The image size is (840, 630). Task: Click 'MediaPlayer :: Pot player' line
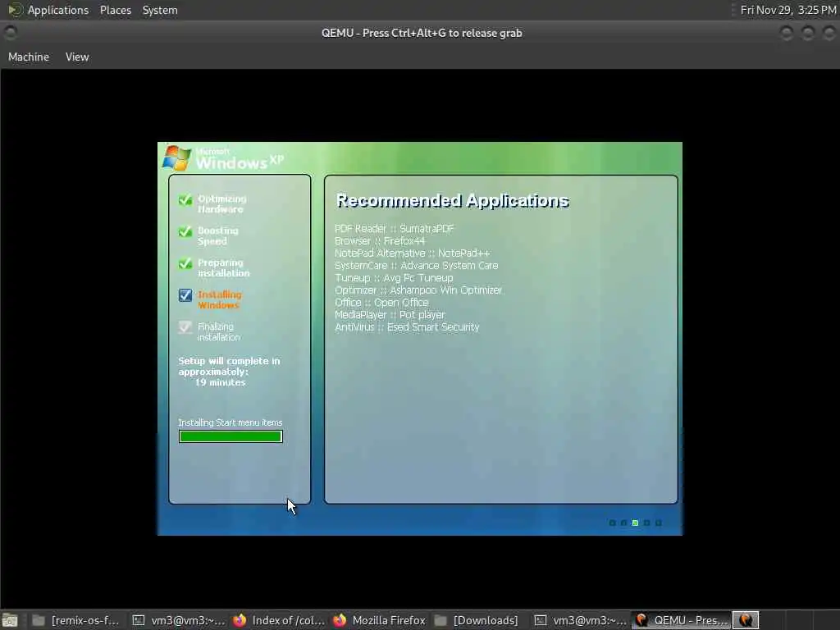[390, 315]
